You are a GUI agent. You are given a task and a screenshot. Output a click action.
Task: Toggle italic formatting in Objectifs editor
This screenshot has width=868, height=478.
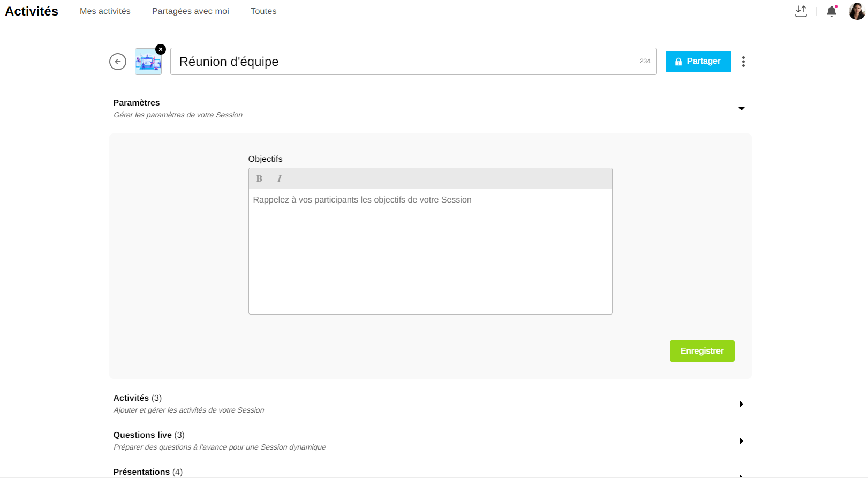279,179
